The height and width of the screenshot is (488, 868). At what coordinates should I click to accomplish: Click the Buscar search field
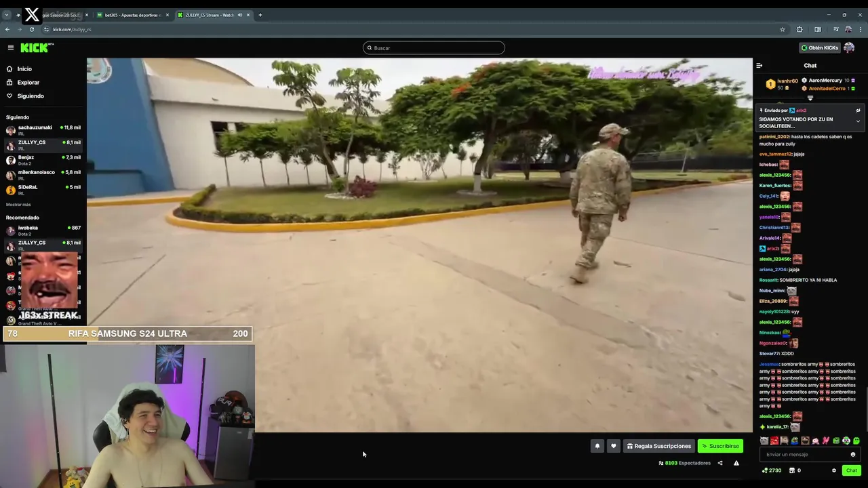pyautogui.click(x=434, y=47)
